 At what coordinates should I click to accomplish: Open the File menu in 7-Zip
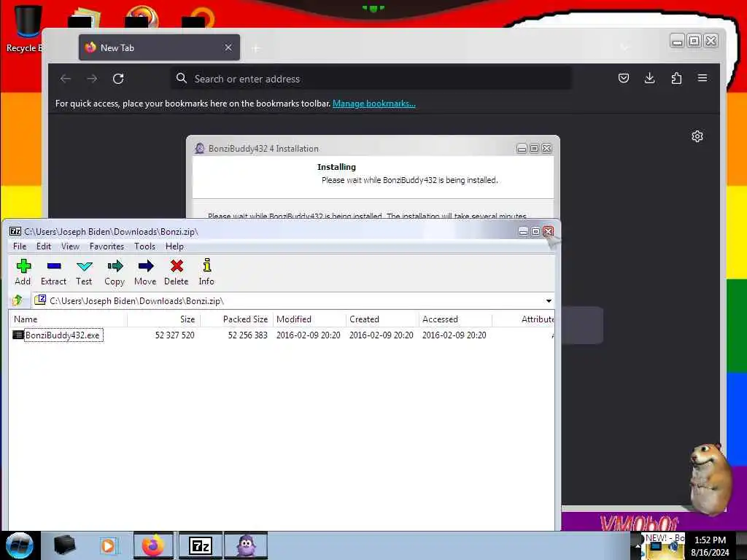click(x=20, y=246)
